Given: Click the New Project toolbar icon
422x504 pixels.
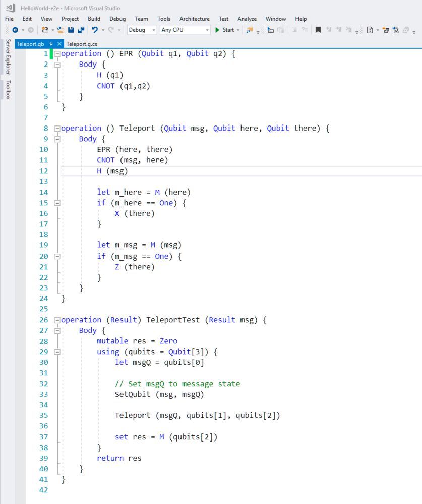Looking at the screenshot, I should tap(46, 30).
